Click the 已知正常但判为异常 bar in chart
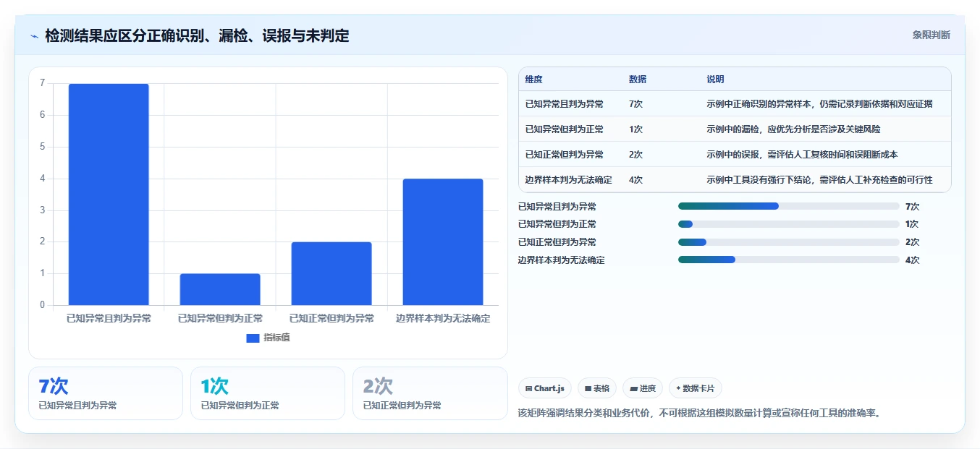980x449 pixels. point(331,273)
